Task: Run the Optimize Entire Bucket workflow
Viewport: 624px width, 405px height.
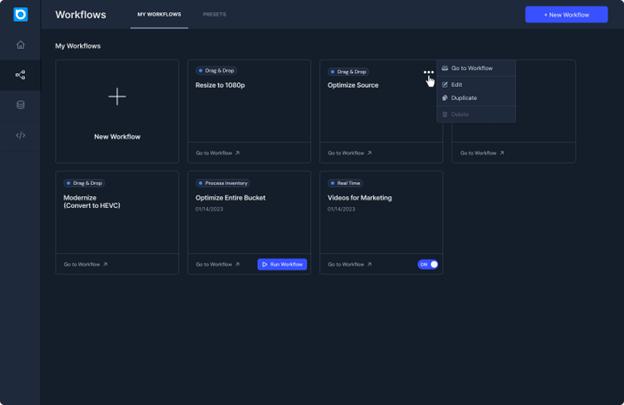Action: tap(282, 264)
